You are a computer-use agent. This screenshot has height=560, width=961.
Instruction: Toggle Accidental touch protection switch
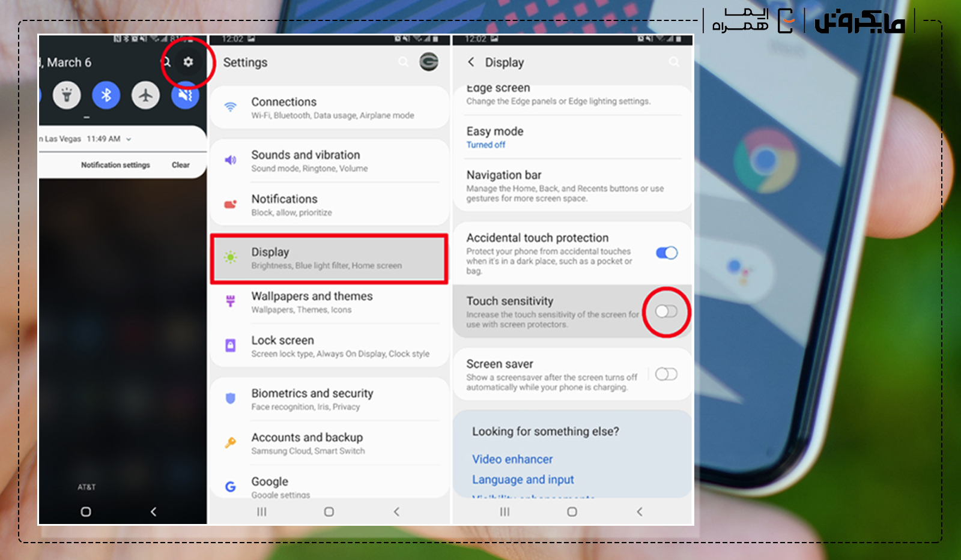click(x=667, y=253)
